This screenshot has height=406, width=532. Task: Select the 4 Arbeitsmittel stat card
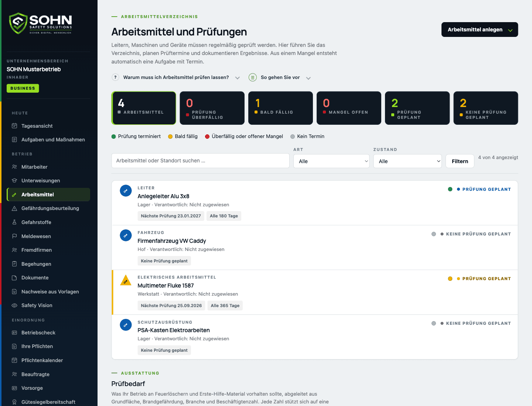tap(144, 108)
